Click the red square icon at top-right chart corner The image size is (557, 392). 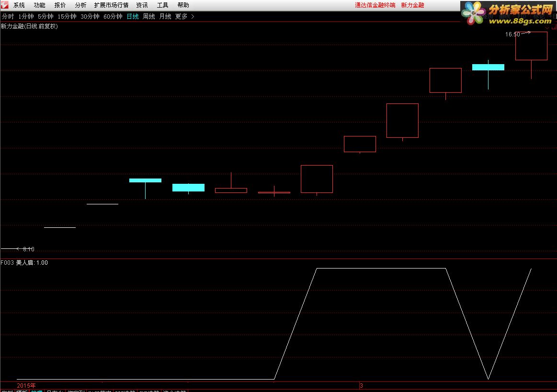click(555, 27)
